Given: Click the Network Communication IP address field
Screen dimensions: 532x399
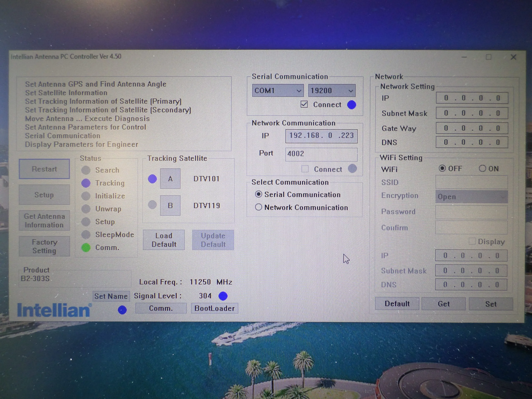Looking at the screenshot, I should 321,136.
